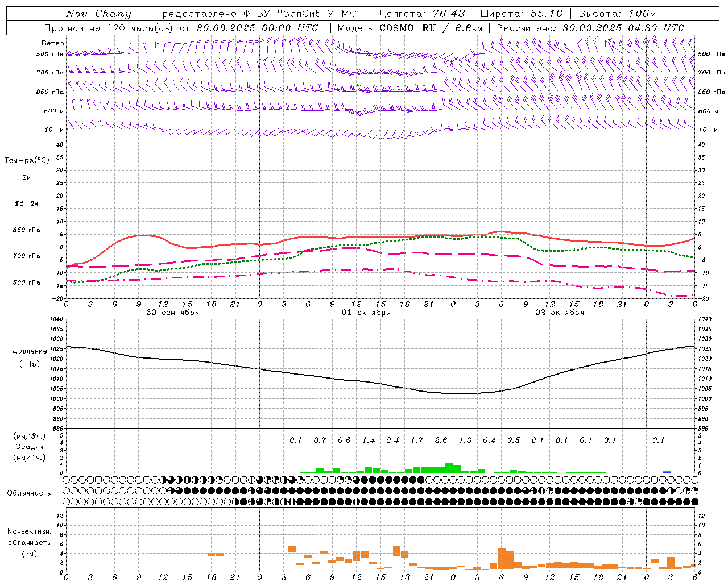
Task: Click the 'Тем-ра(°C)' temperature panel label
Action: pyautogui.click(x=27, y=160)
